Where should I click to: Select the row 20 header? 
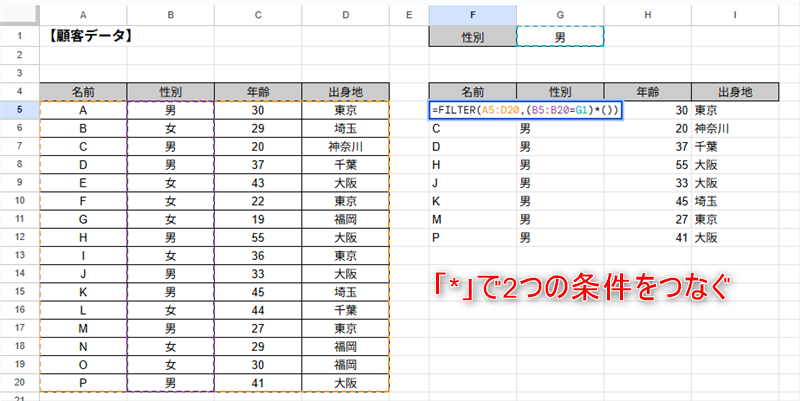tap(20, 383)
